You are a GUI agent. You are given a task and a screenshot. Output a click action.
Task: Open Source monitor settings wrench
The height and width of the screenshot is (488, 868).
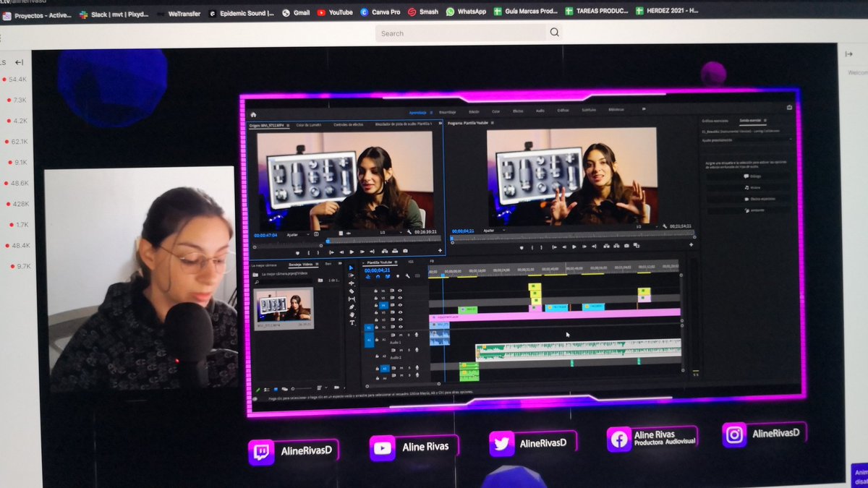pyautogui.click(x=409, y=232)
